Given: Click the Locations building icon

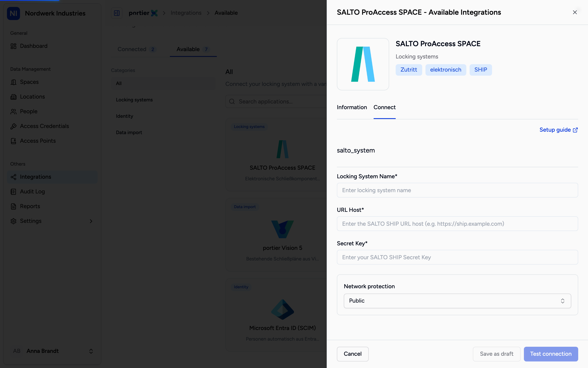Looking at the screenshot, I should point(13,97).
